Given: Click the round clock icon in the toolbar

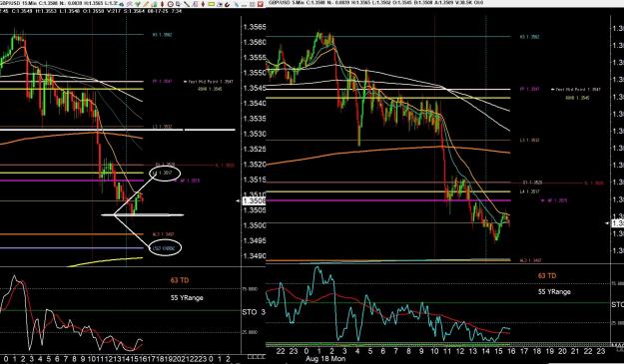Looking at the screenshot, I should (x=171, y=4).
